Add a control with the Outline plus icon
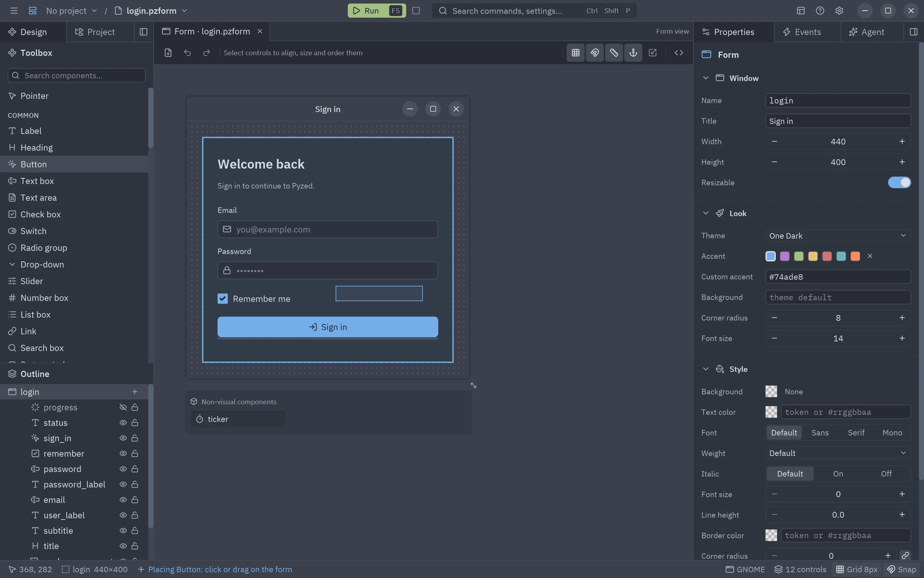Viewport: 924px width, 578px height. 134,392
